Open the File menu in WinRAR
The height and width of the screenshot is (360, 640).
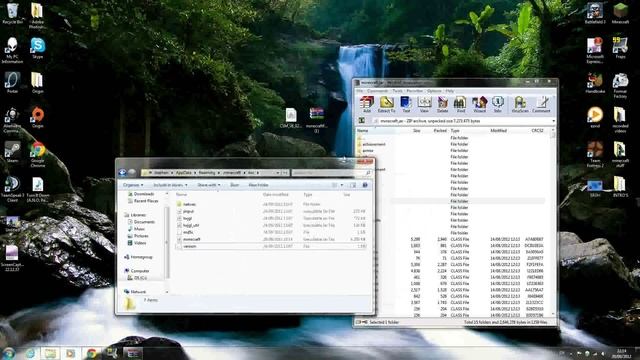point(360,91)
